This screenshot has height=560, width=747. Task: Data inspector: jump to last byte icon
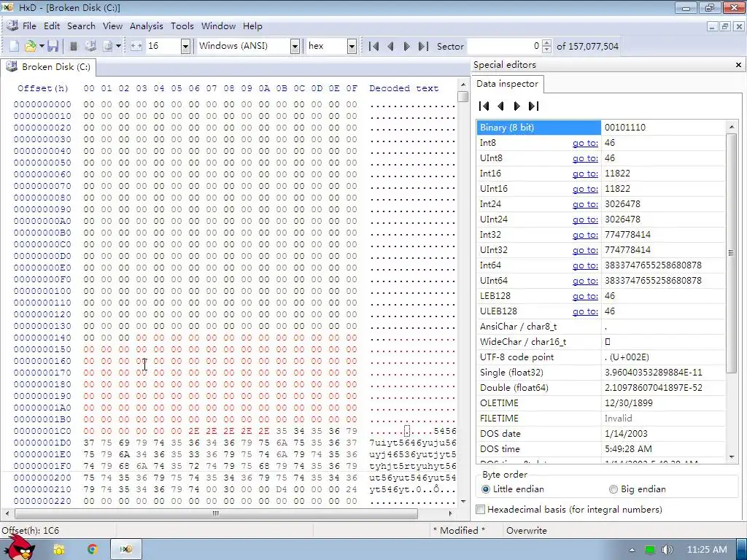coord(533,106)
